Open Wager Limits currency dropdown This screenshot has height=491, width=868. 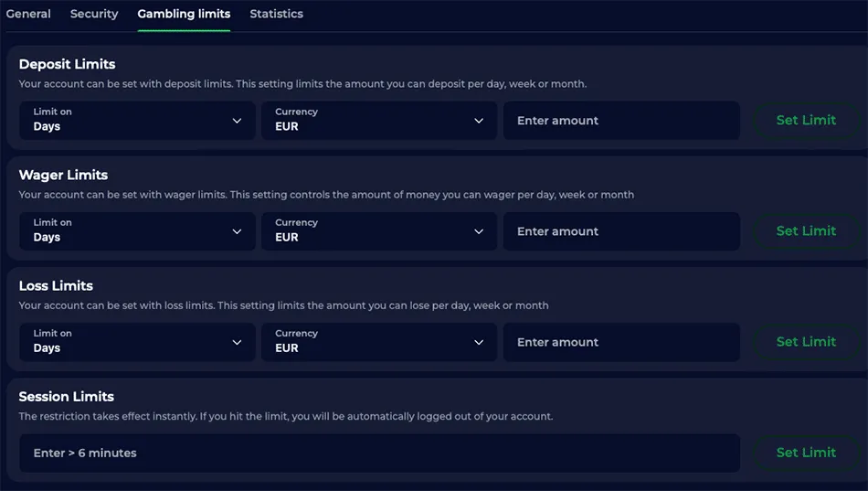click(379, 231)
